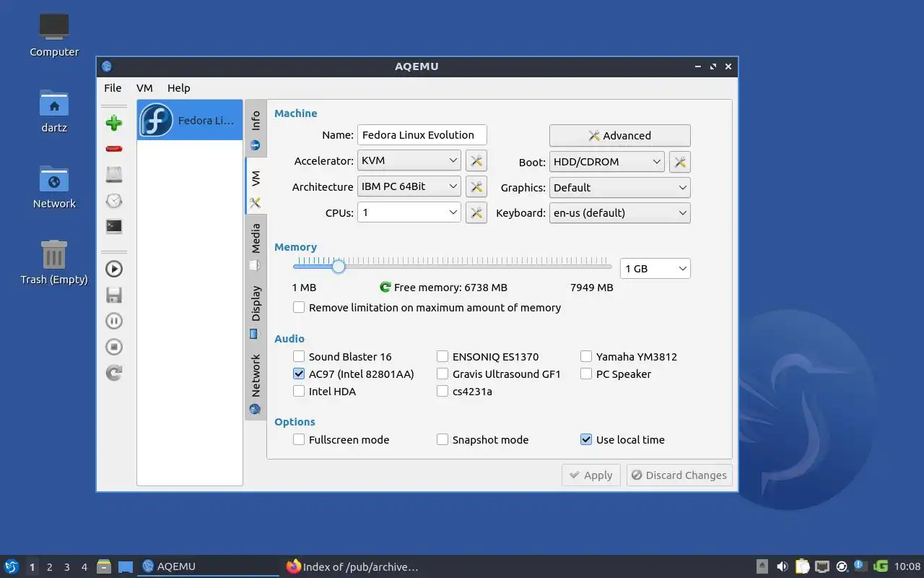This screenshot has height=578, width=924.
Task: Click the clock icon in AQEMU toolbar
Action: point(114,200)
